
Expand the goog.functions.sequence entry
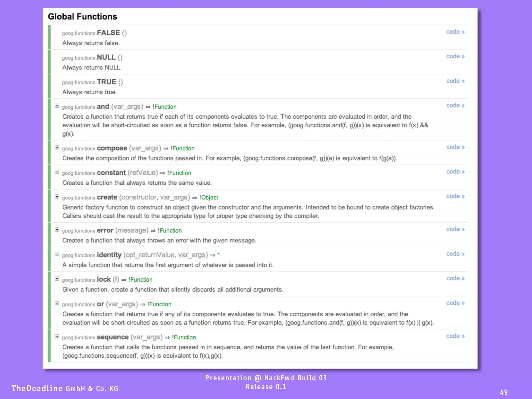tap(57, 336)
